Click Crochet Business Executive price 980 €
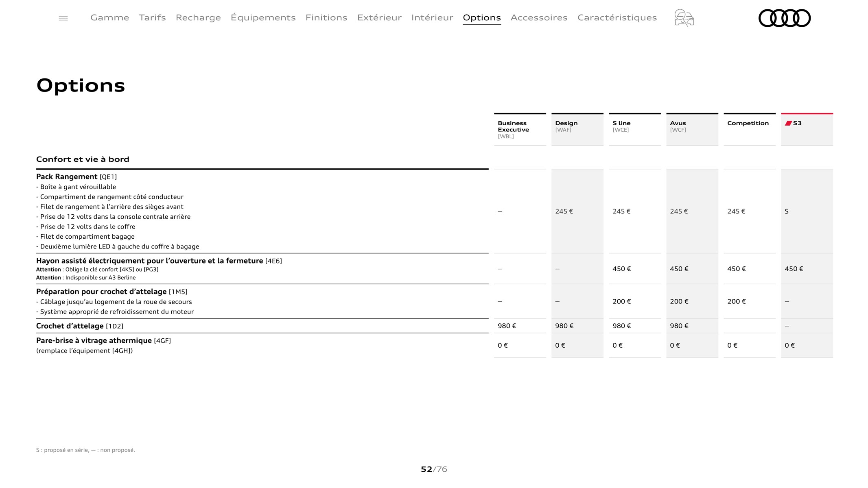The width and height of the screenshot is (868, 488). (507, 326)
